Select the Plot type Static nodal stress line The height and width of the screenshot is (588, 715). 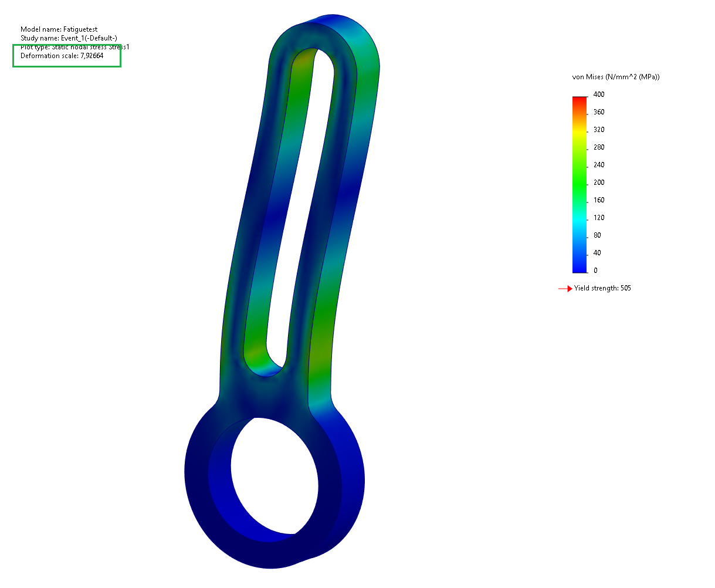pos(74,47)
